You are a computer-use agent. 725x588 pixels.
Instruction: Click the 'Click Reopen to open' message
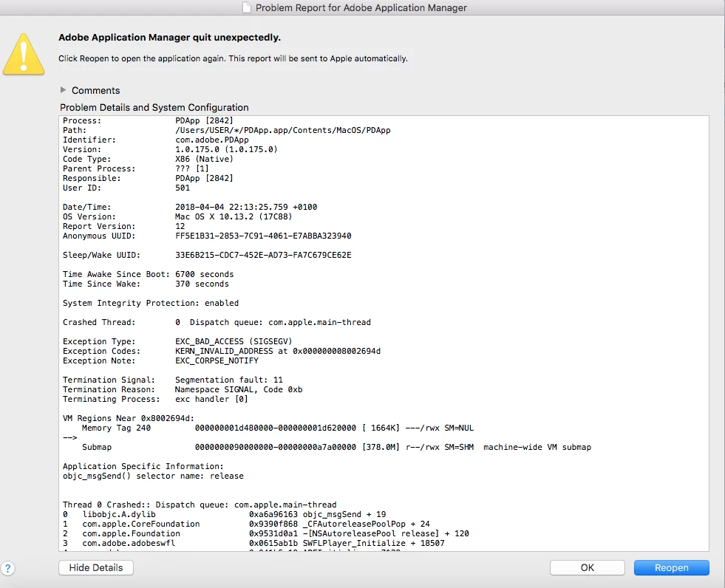[233, 58]
